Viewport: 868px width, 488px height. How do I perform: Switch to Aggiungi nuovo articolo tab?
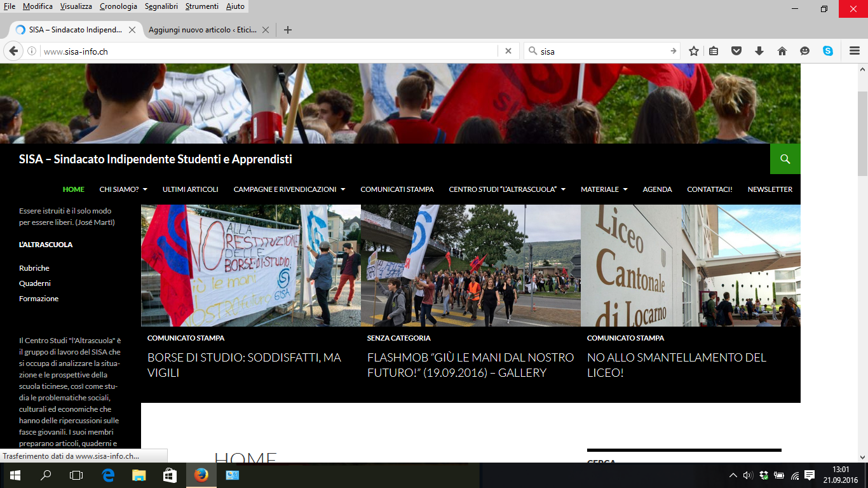pos(201,30)
